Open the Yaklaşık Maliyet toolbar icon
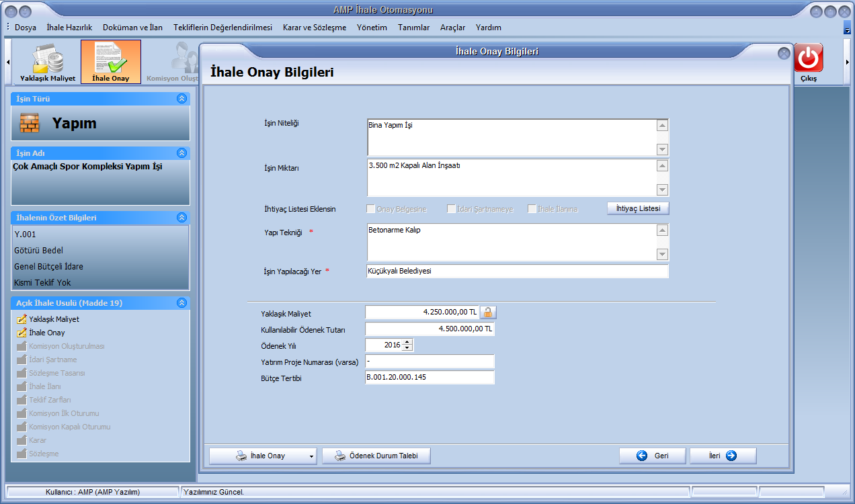Screen dimensions: 855x504 click(47, 62)
